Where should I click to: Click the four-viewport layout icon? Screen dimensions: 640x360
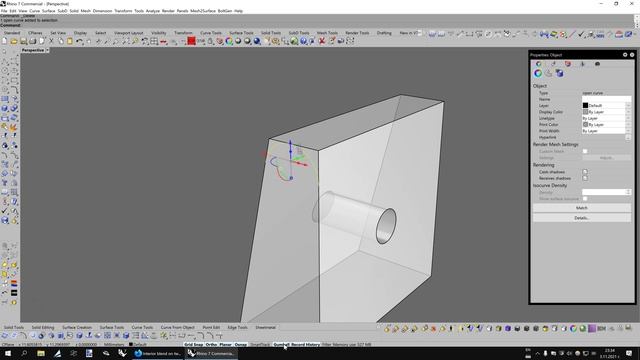click(154, 41)
